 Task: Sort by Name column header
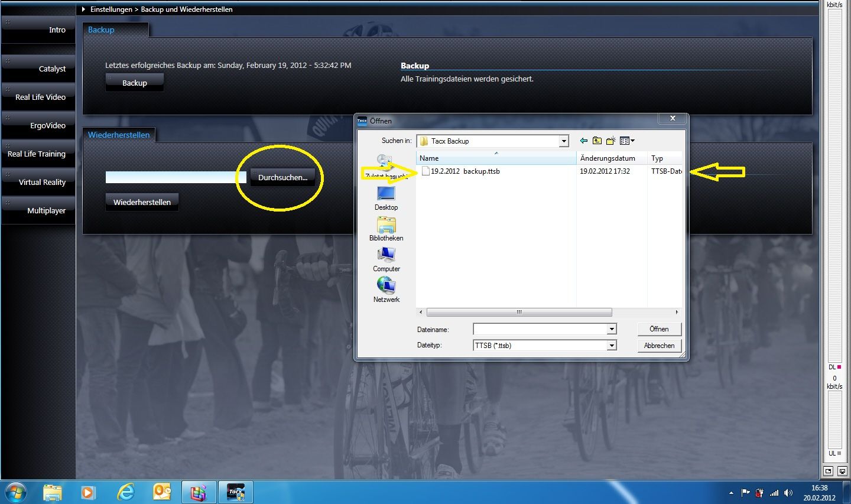[x=496, y=158]
